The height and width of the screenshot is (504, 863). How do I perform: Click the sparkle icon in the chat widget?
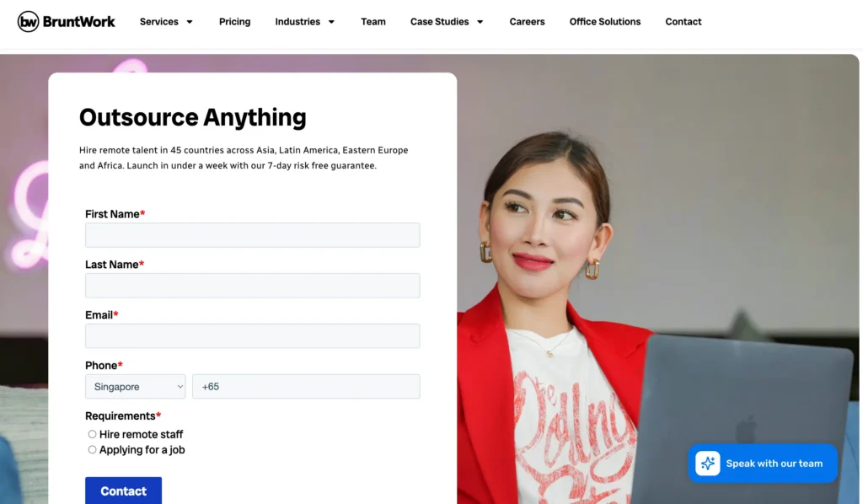coord(707,464)
